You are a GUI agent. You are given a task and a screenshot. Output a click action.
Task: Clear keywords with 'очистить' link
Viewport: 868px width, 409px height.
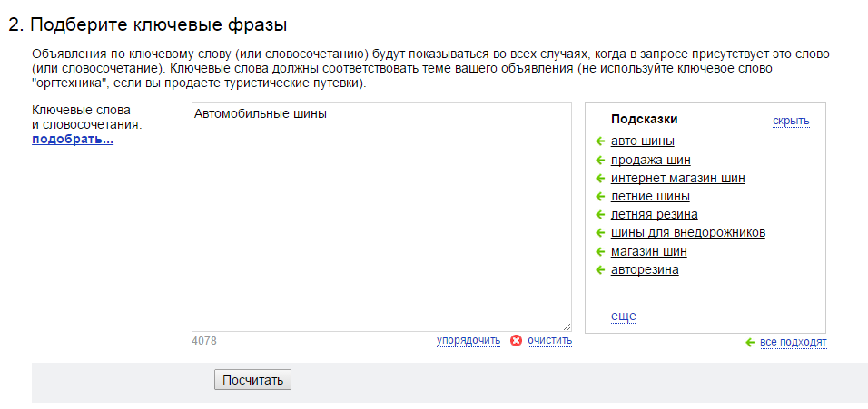(x=549, y=340)
